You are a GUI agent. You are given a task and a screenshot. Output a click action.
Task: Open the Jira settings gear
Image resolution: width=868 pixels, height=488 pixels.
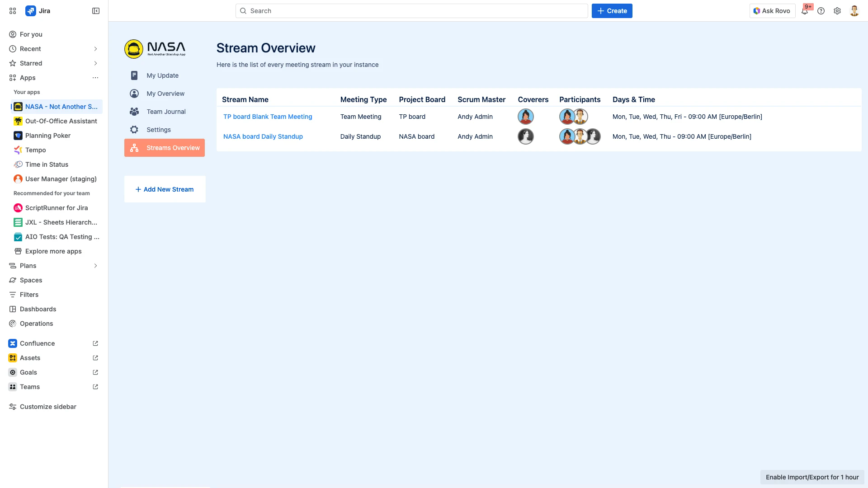837,10
